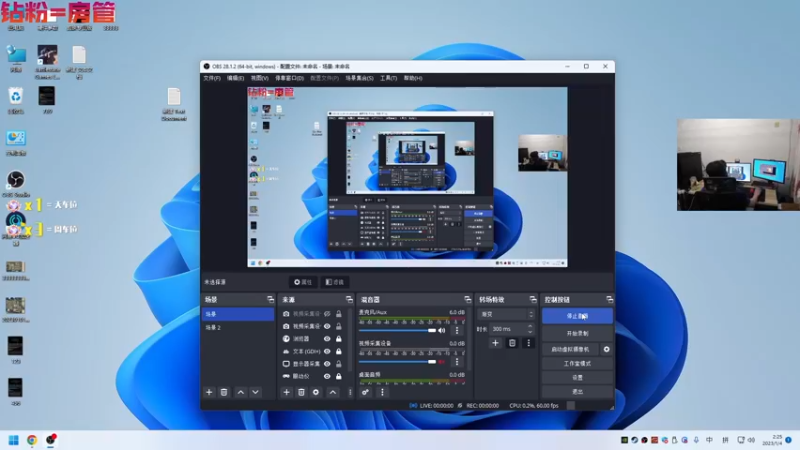The width and height of the screenshot is (800, 450).
Task: Click the blue stop streaming button
Action: point(577,316)
